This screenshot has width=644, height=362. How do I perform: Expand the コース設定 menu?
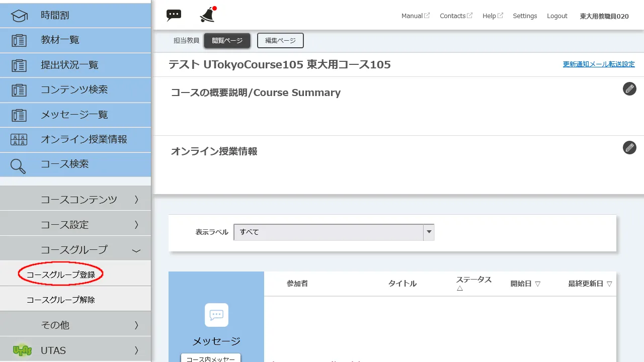pos(75,224)
